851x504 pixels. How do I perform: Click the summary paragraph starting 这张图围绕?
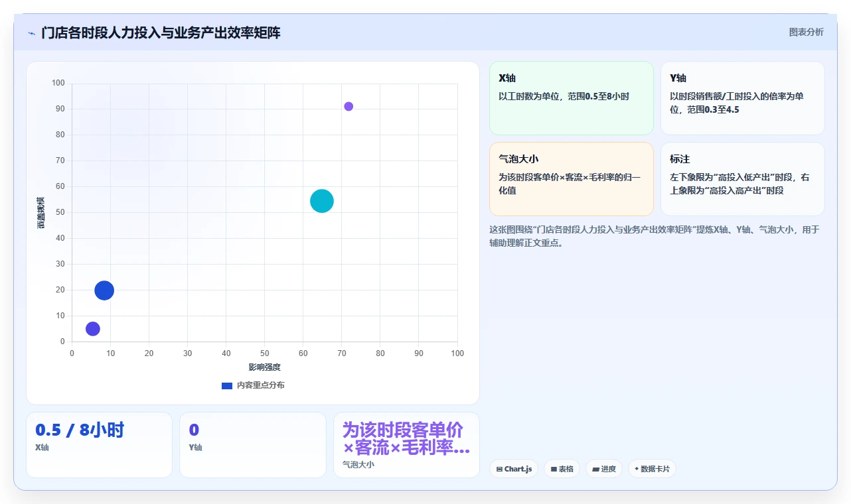[656, 236]
